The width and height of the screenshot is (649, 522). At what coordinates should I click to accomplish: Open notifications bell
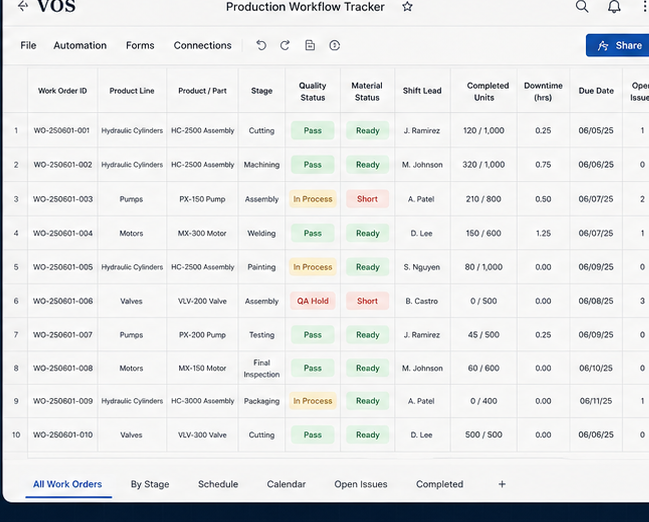[x=614, y=6]
